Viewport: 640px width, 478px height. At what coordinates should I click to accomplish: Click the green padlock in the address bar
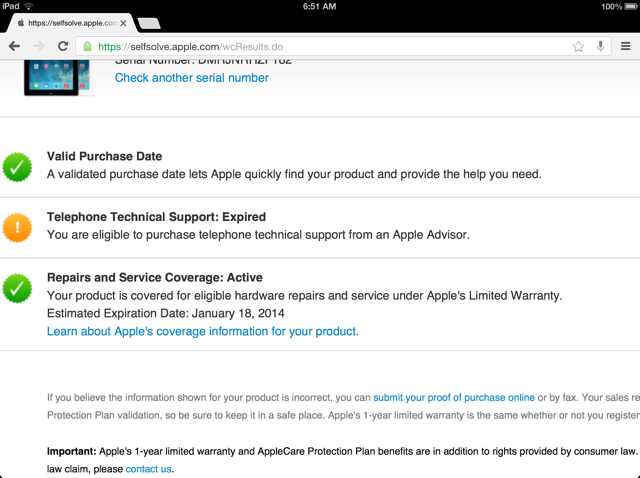(88, 46)
